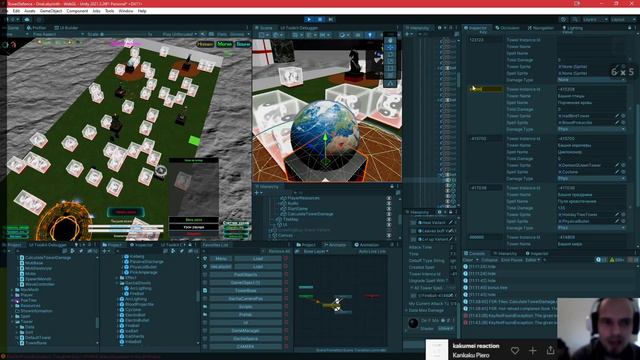The width and height of the screenshot is (640, 360).
Task: Open the cloud services icon
Action: tap(27, 19)
